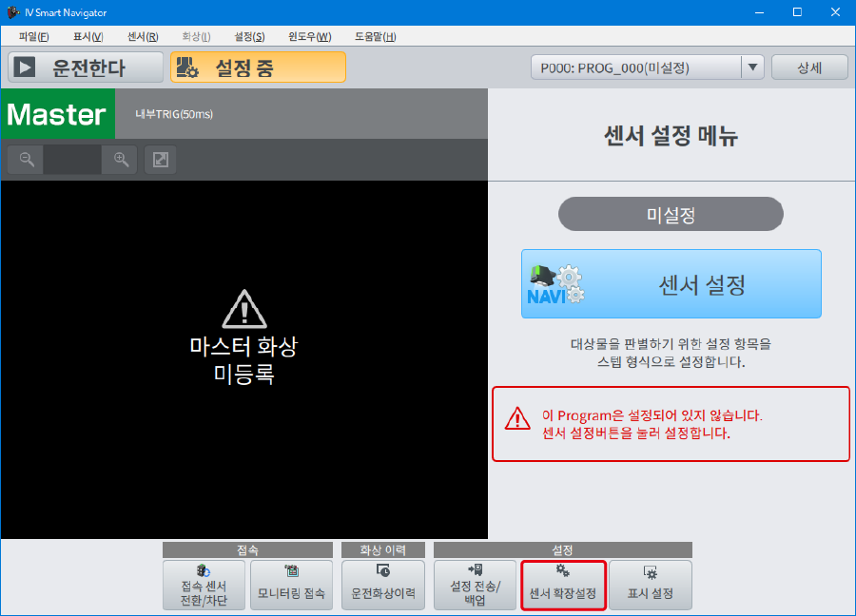
Task: Select the 설정 중 settings mode
Action: click(x=258, y=67)
